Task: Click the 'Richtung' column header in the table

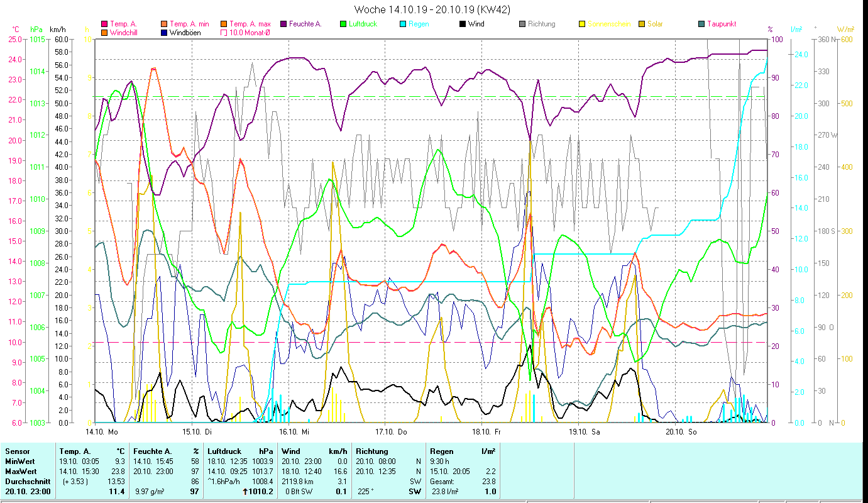Action: 371,451
